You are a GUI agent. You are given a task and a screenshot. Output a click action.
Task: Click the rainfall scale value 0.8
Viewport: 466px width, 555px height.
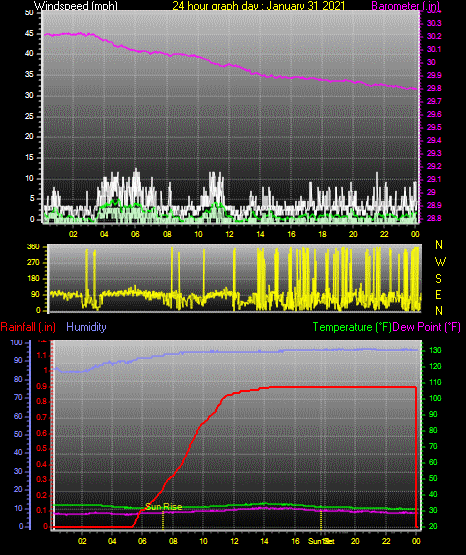pos(42,402)
